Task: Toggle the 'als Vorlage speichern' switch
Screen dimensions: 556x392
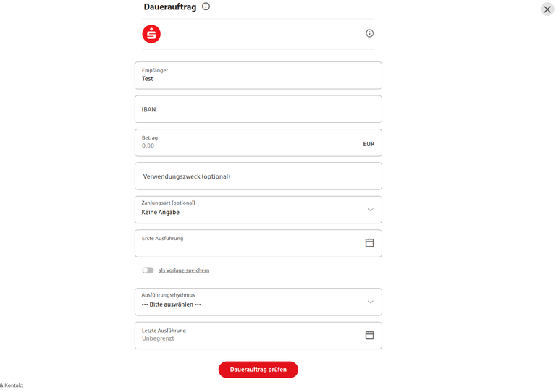Action: [x=148, y=270]
